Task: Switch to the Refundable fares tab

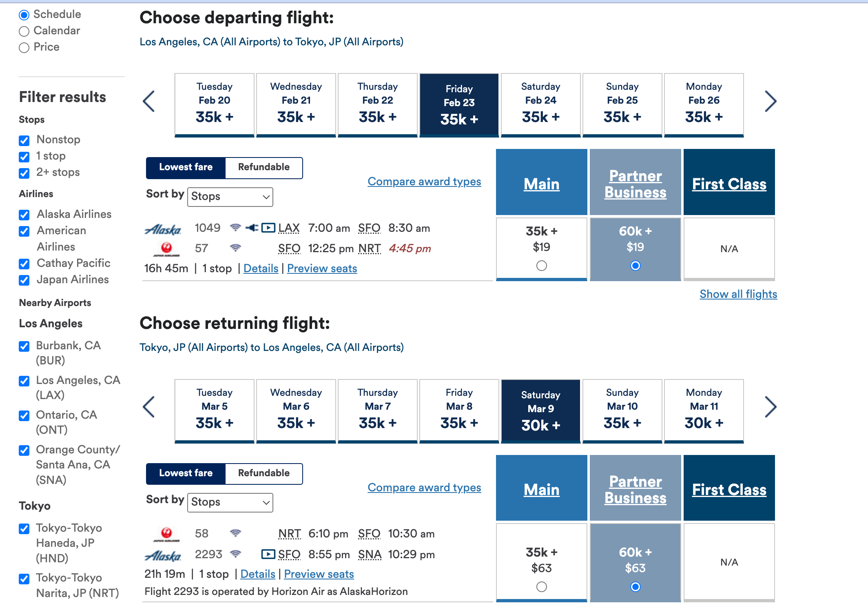Action: coord(263,167)
